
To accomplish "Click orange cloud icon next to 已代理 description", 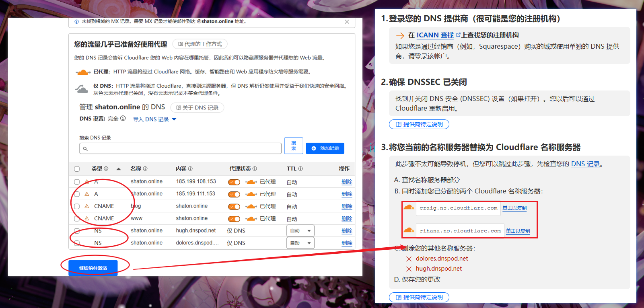I will 83,72.
